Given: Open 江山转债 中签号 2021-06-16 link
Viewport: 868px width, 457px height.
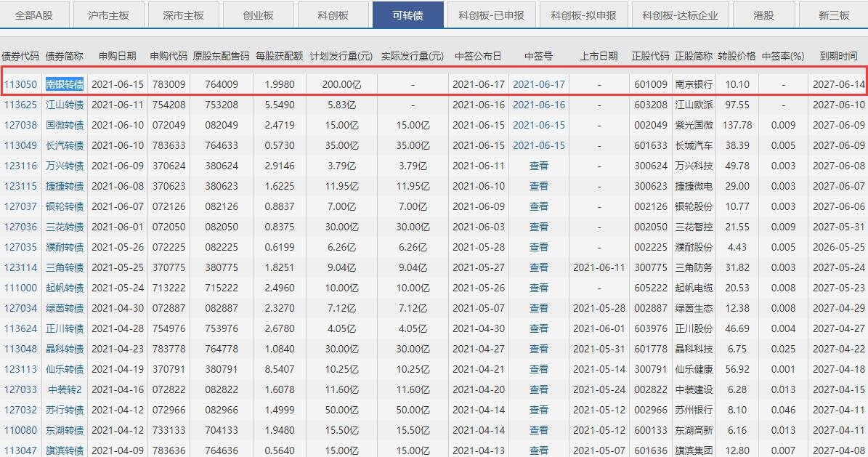Looking at the screenshot, I should coord(539,105).
